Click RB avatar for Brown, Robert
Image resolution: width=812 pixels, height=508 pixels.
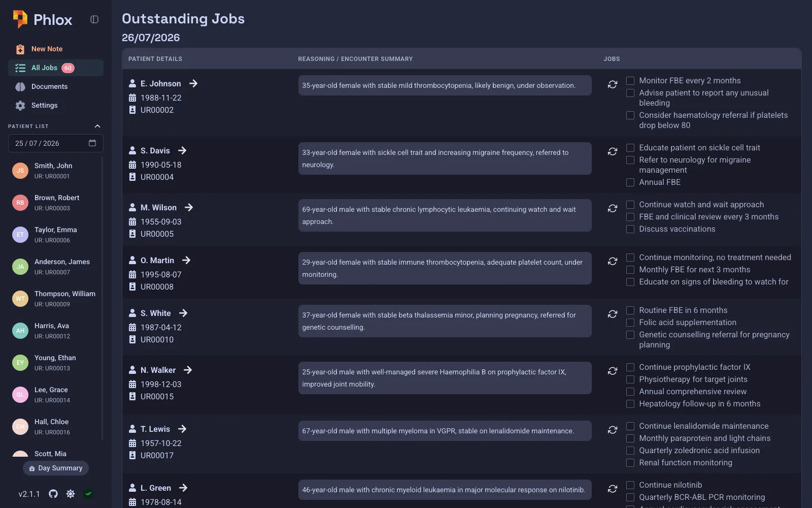tap(20, 203)
